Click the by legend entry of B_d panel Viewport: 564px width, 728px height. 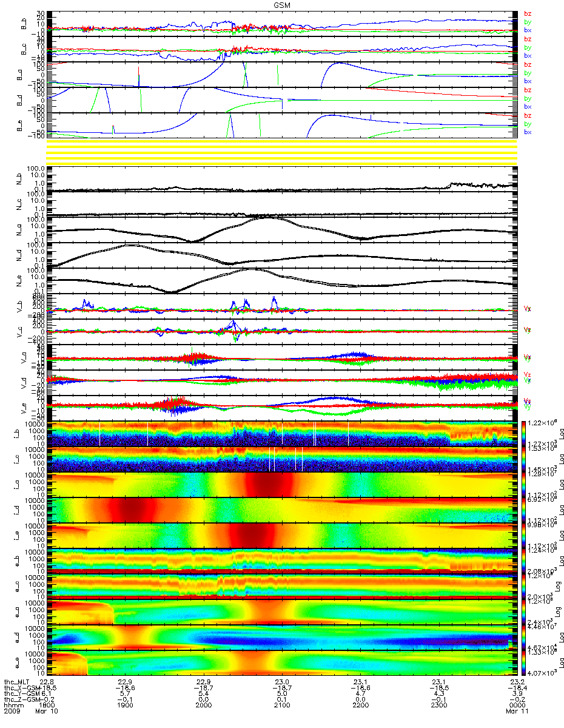pos(528,98)
